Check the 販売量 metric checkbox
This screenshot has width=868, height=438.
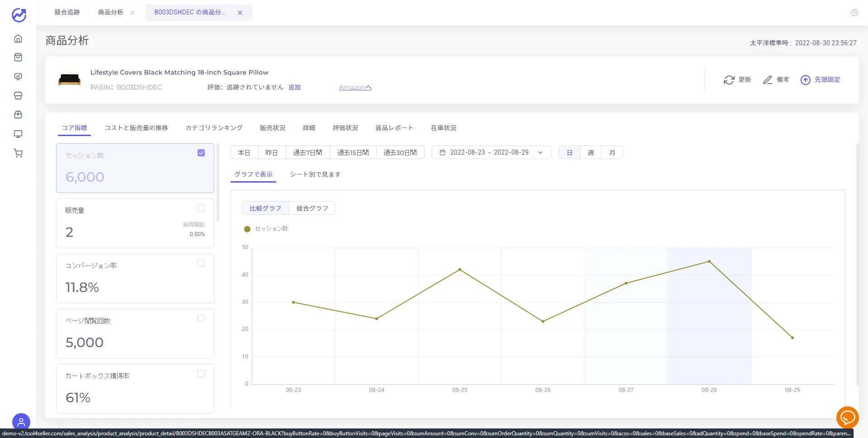click(201, 208)
